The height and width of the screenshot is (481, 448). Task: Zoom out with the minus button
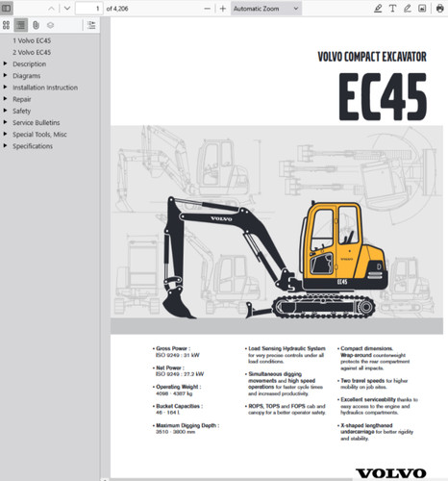coord(208,9)
